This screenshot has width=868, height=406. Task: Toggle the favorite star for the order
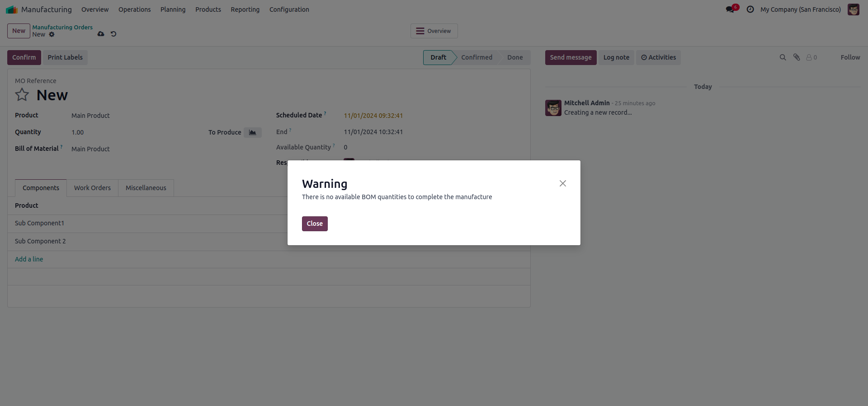22,95
